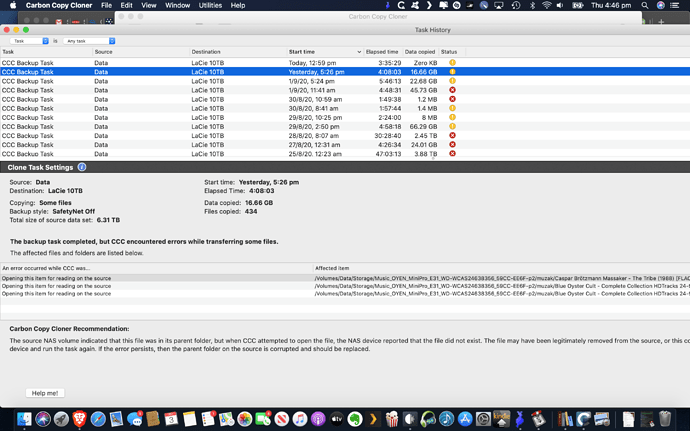This screenshot has width=690, height=431.
Task: Open Reminders in the Dock
Action: pyautogui.click(x=208, y=419)
